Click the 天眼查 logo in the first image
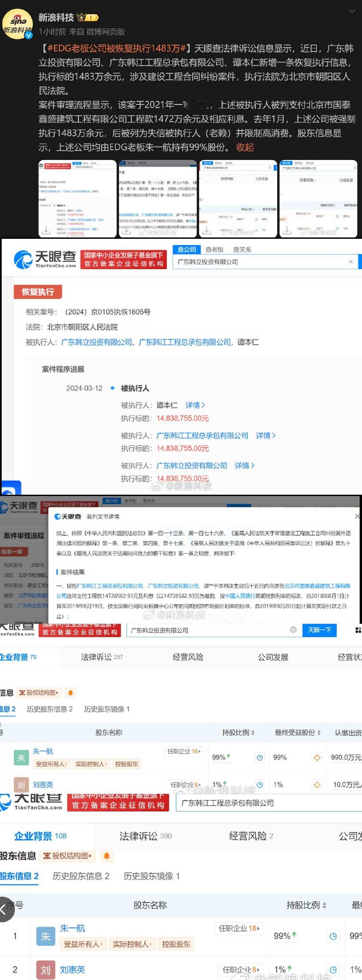Viewport: 362px width, 980px height. pyautogui.click(x=45, y=260)
